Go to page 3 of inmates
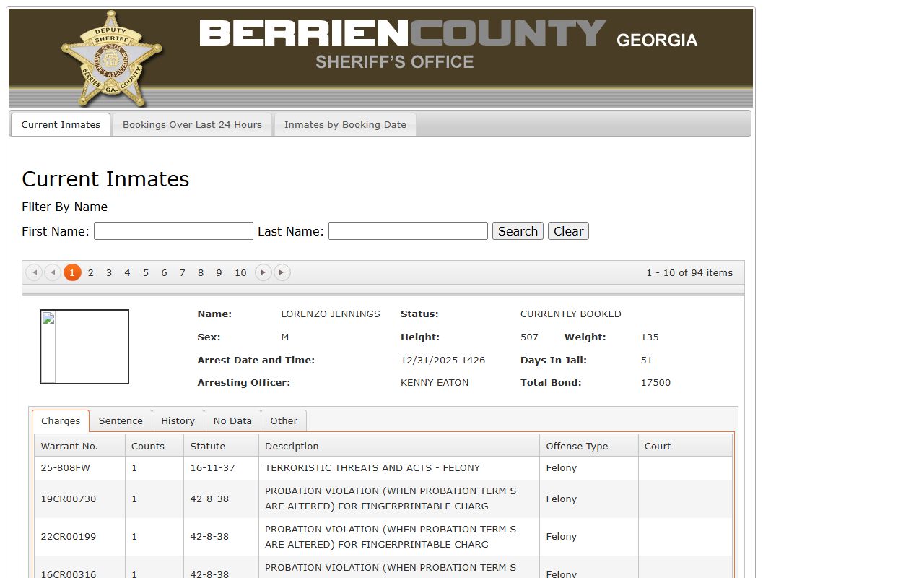The height and width of the screenshot is (578, 924). click(109, 272)
